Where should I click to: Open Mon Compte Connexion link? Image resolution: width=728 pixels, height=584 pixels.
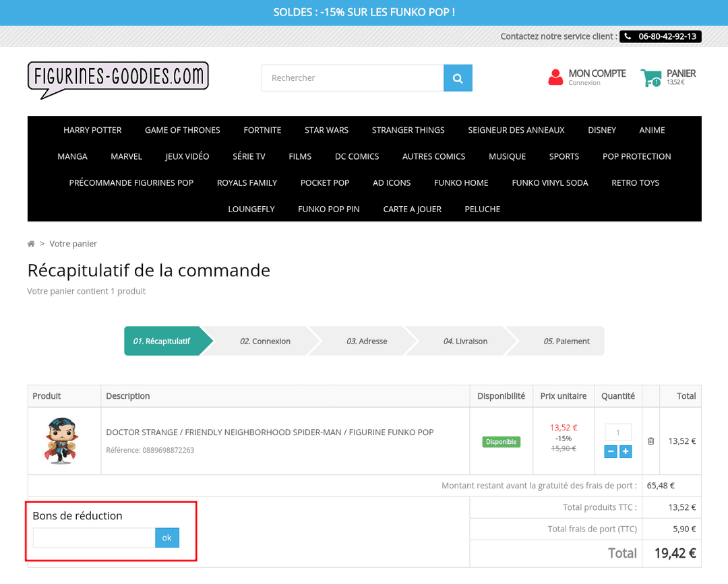tap(597, 77)
